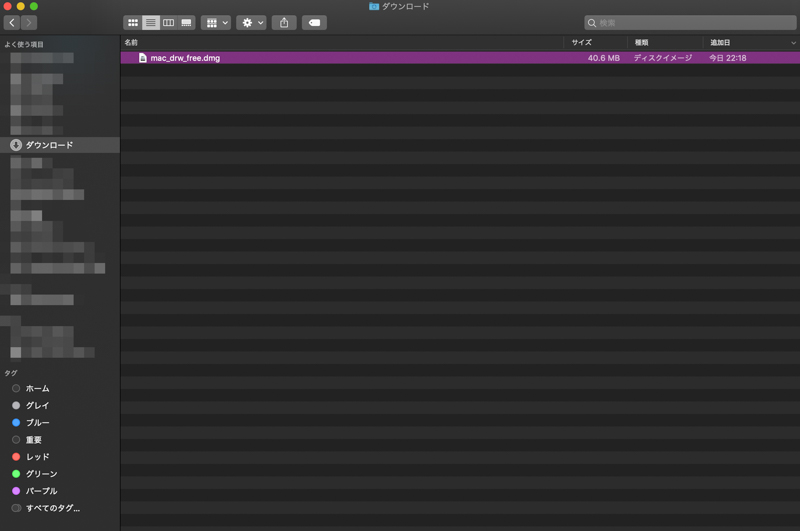Viewport: 800px width, 531px height.
Task: Click the 今日 22:18 date cell
Action: pos(728,58)
